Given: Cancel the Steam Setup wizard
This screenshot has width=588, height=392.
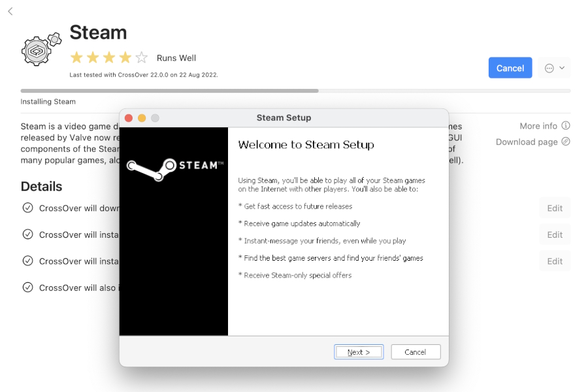Looking at the screenshot, I should (x=416, y=352).
